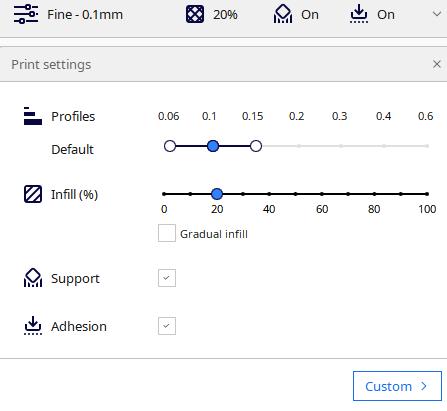The image size is (447, 411).
Task: Select the 0.15 profile point on slider
Action: point(256,146)
